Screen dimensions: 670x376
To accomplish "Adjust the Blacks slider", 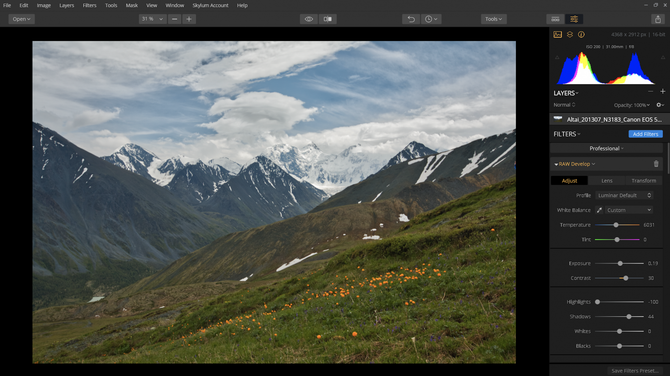I will tap(619, 346).
